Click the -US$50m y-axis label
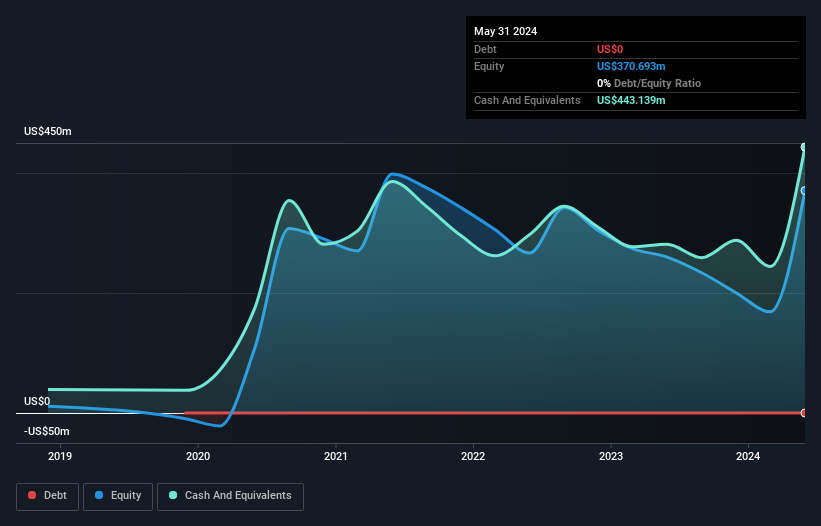 pos(47,431)
